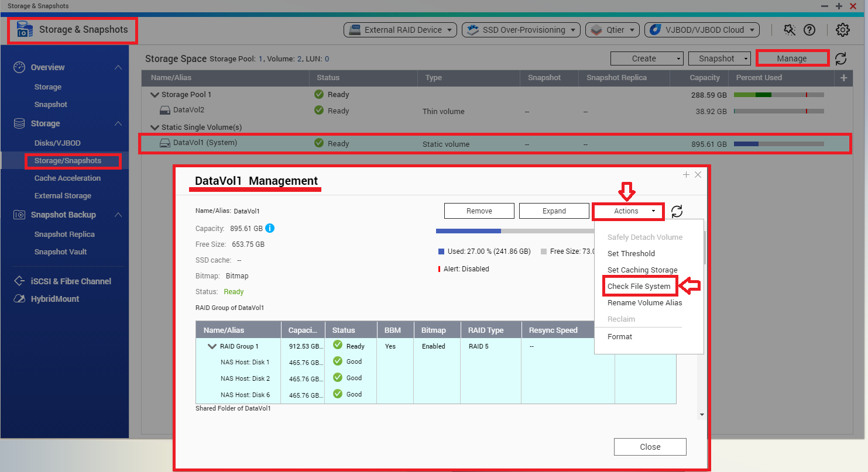Click the dialog scrollbar down arrow
Viewport: 868px width, 472px height.
click(x=701, y=415)
